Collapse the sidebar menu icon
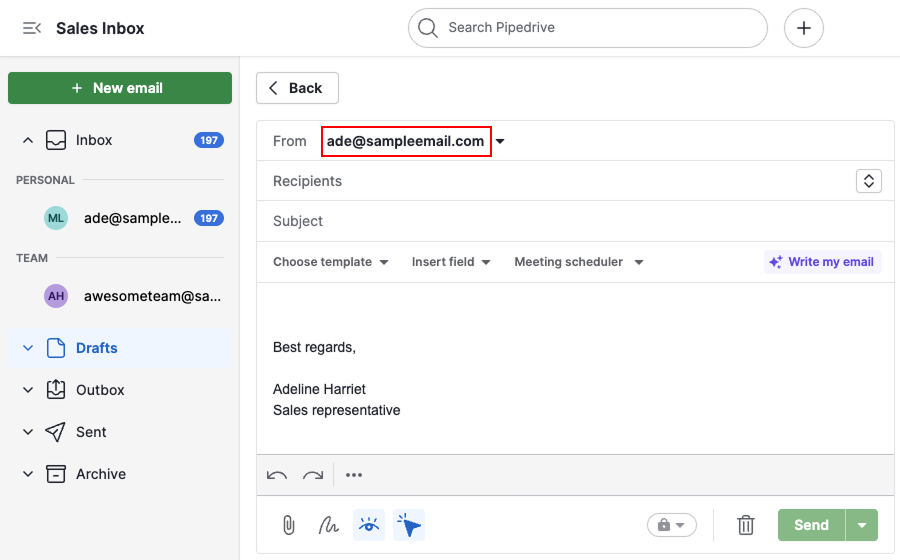Viewport: 900px width, 560px height. click(x=32, y=28)
